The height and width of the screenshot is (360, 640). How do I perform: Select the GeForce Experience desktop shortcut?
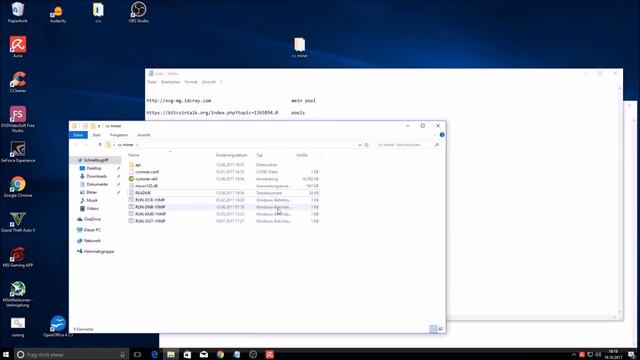[x=18, y=152]
